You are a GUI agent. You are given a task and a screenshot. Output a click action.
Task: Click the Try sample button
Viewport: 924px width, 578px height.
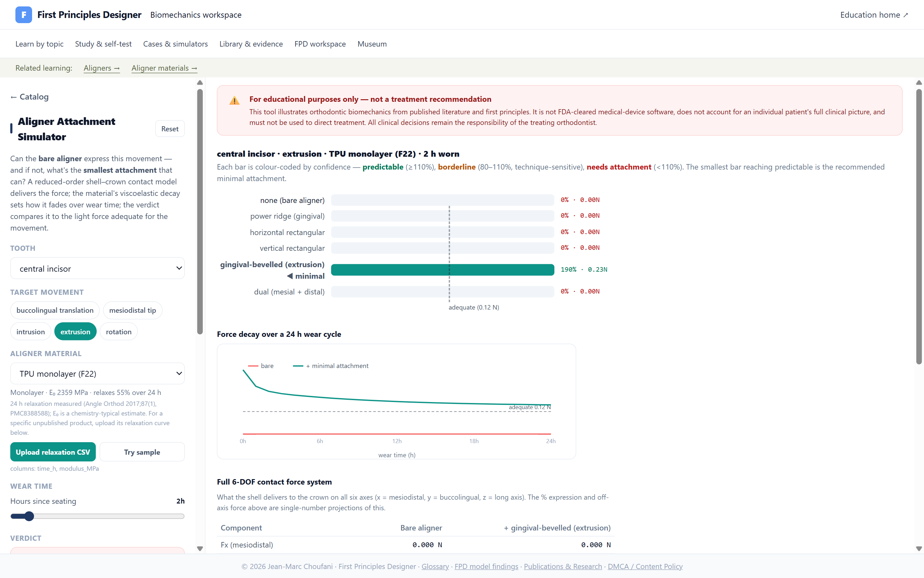coord(142,452)
